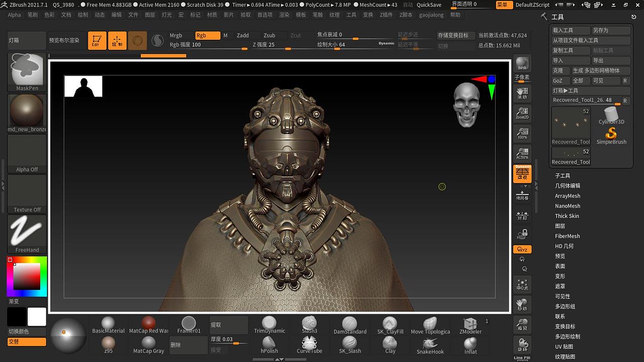Toggle the XYZ rotation mode

coord(522,249)
